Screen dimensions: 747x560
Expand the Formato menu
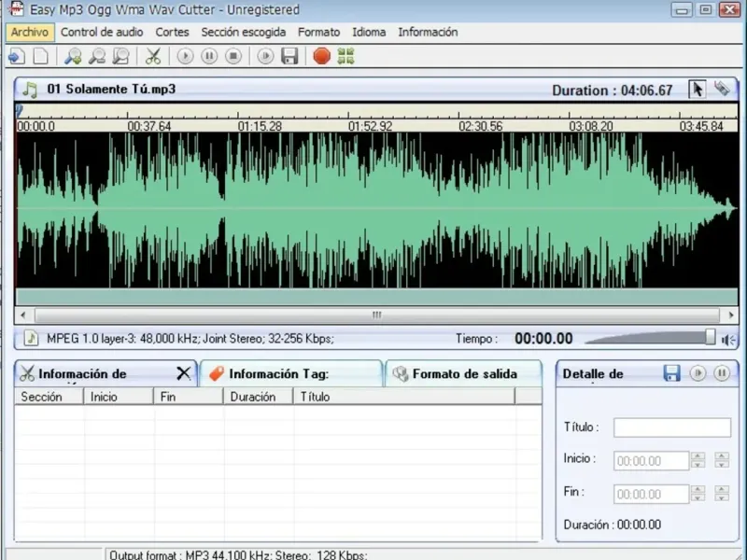tap(318, 32)
